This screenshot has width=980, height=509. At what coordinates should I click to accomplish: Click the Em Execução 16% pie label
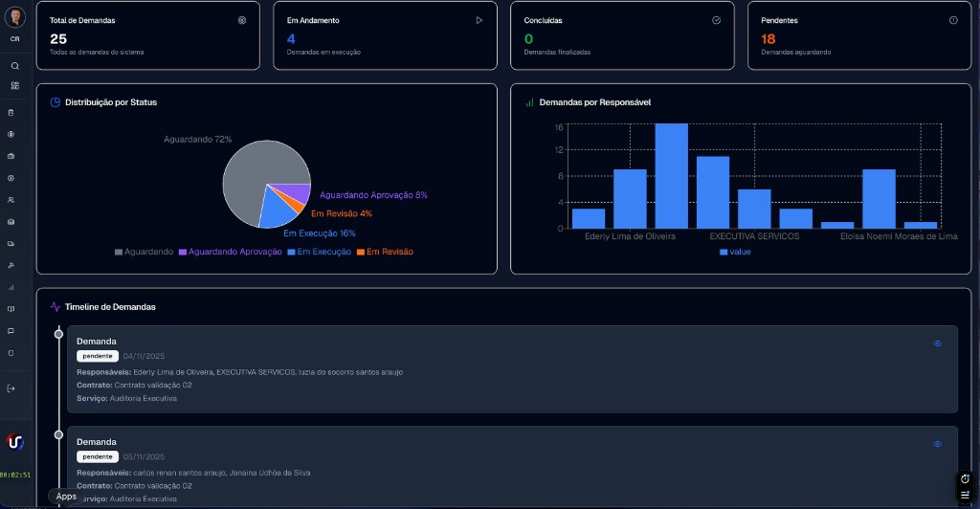320,232
